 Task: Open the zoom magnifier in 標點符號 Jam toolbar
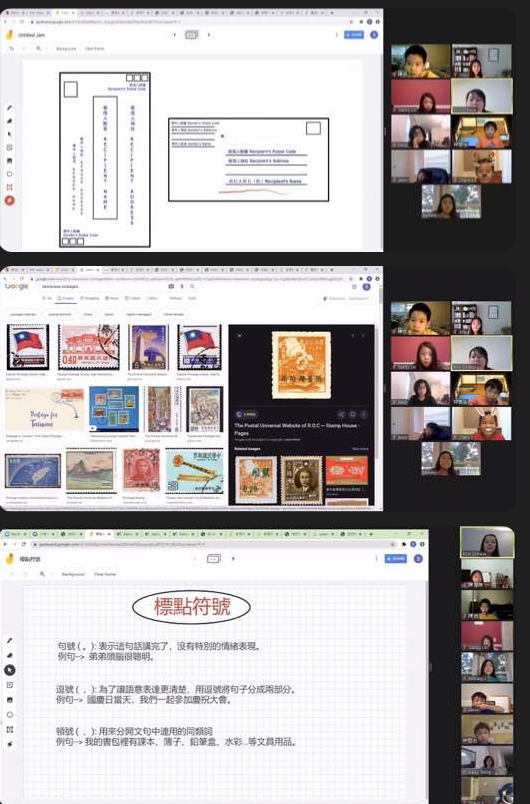42,574
